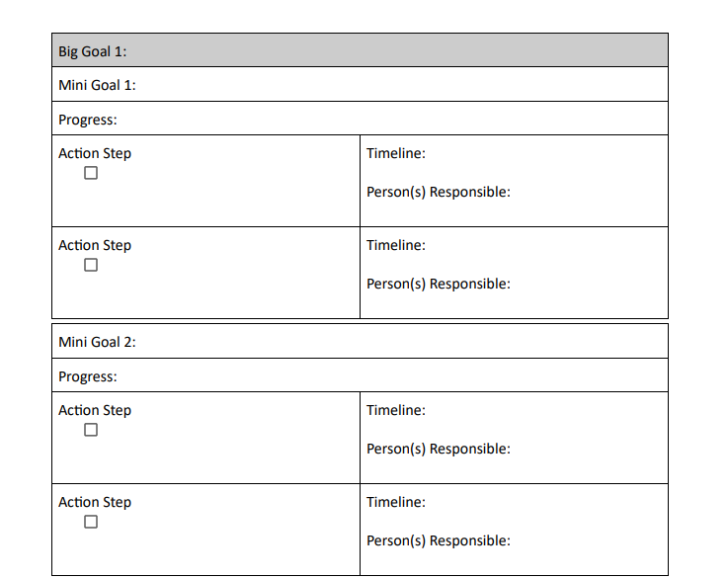Check the first Action Step box under Mini Goal 1
728x579 pixels.
pos(91,173)
